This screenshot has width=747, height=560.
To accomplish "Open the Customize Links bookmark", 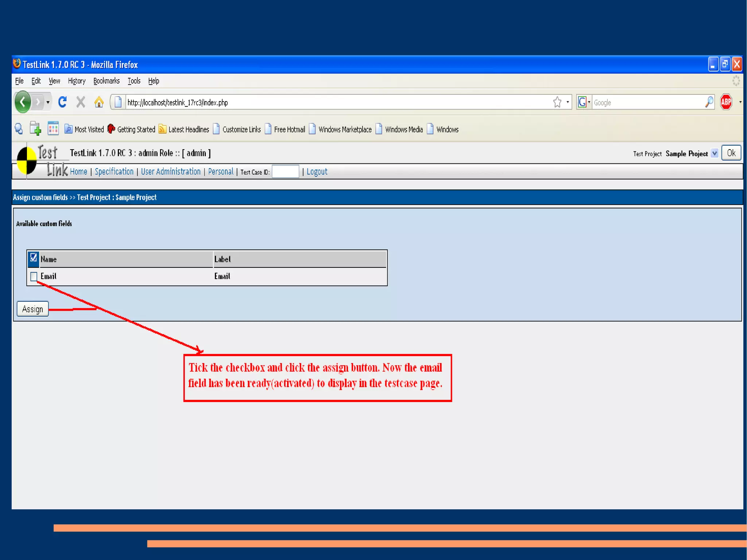I will (x=237, y=129).
